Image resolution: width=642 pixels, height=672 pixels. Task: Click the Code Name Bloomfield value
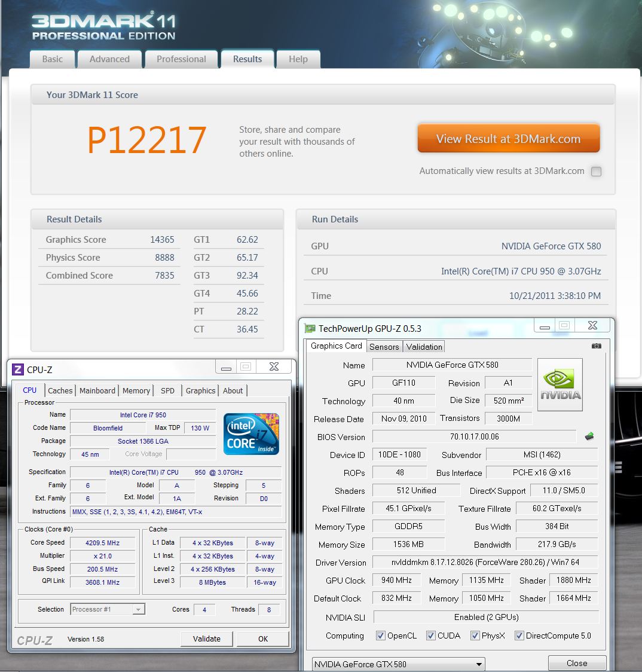tap(108, 428)
